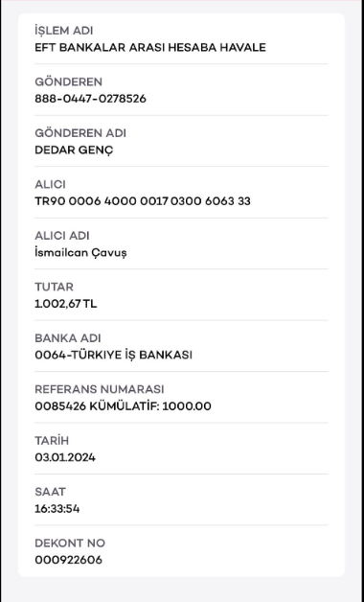
Task: Click the GÖNDEREN field label
Action: coord(68,81)
